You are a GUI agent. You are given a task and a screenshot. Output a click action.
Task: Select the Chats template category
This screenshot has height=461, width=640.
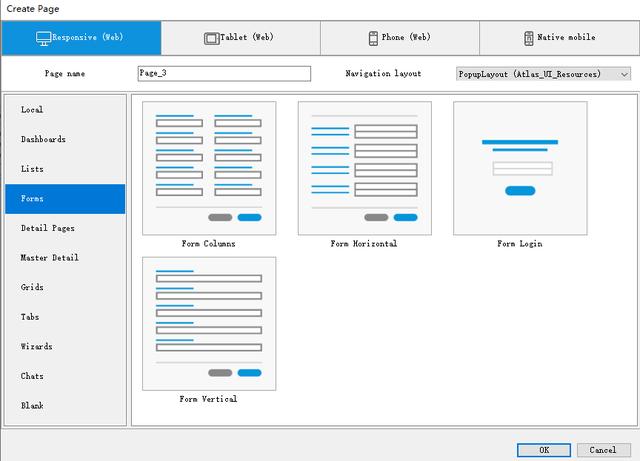(x=65, y=376)
